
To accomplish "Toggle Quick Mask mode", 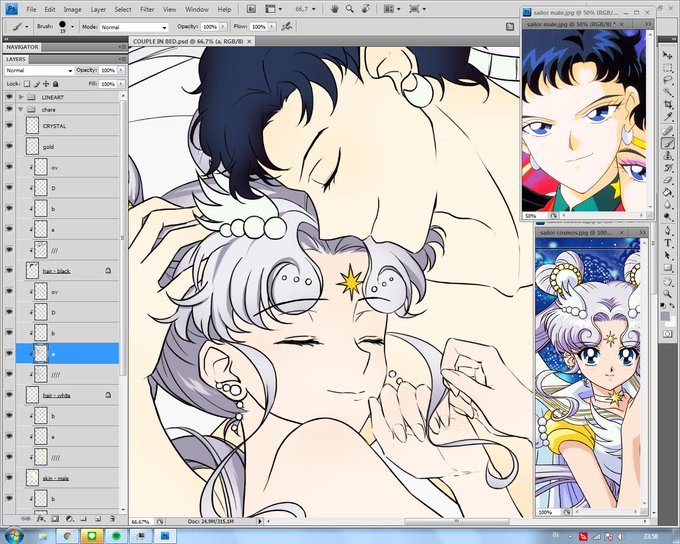I will pyautogui.click(x=667, y=334).
